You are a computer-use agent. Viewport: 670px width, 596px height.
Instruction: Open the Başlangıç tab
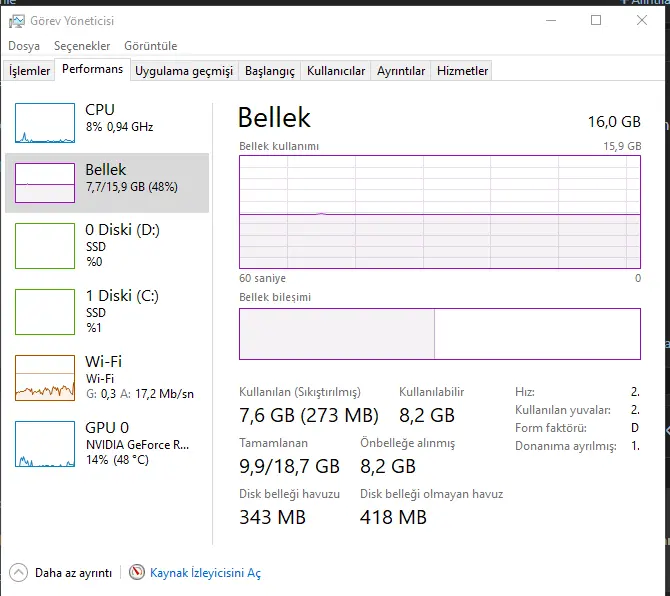coord(270,70)
